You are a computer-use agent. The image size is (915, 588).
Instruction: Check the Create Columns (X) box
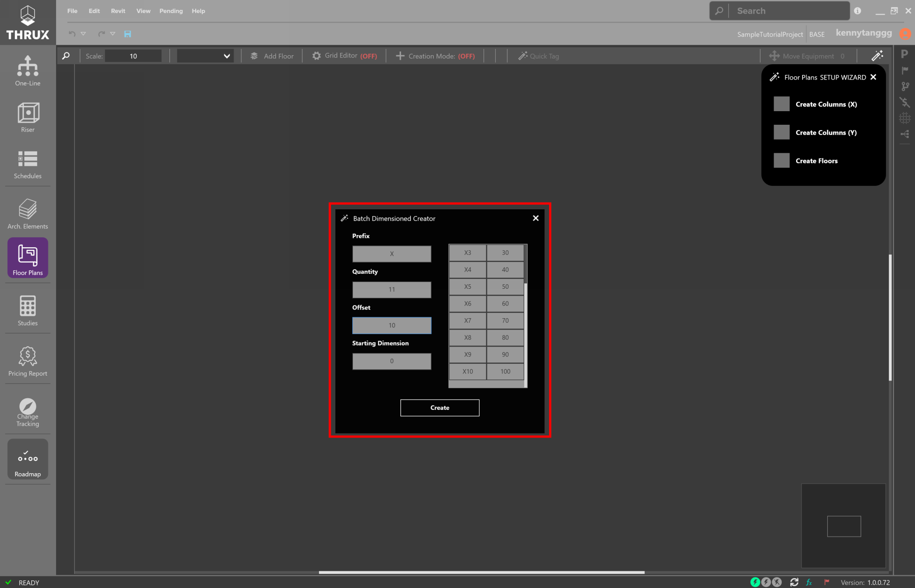(781, 104)
